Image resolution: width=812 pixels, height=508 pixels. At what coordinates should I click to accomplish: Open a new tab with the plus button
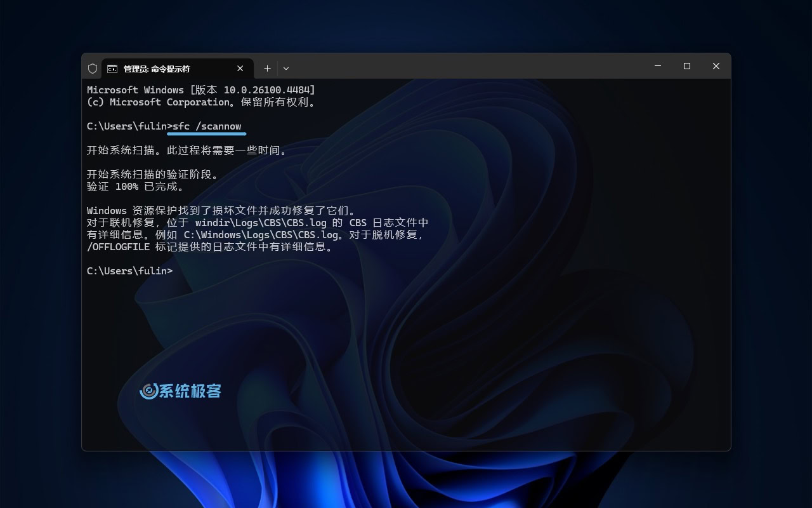tap(268, 69)
